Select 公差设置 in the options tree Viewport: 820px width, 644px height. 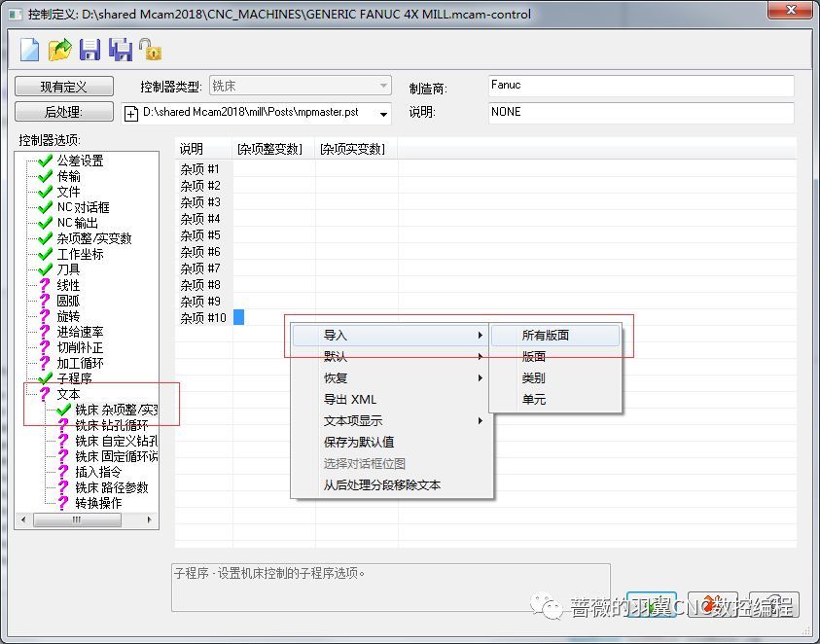(80, 161)
